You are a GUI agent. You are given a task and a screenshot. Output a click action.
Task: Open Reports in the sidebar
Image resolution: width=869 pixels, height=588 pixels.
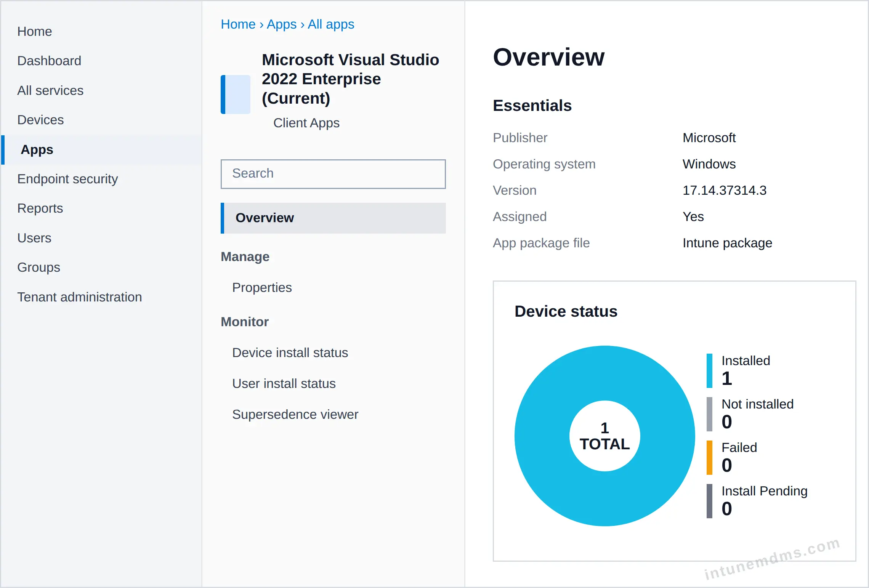(40, 208)
